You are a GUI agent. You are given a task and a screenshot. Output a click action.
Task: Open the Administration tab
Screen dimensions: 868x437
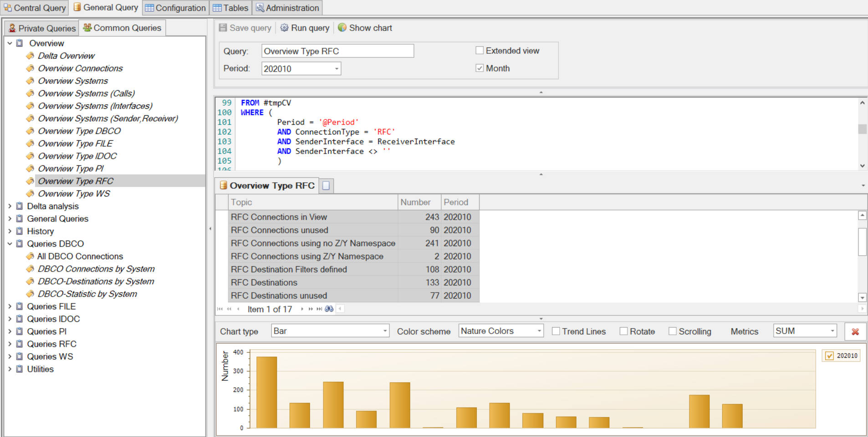(x=287, y=8)
